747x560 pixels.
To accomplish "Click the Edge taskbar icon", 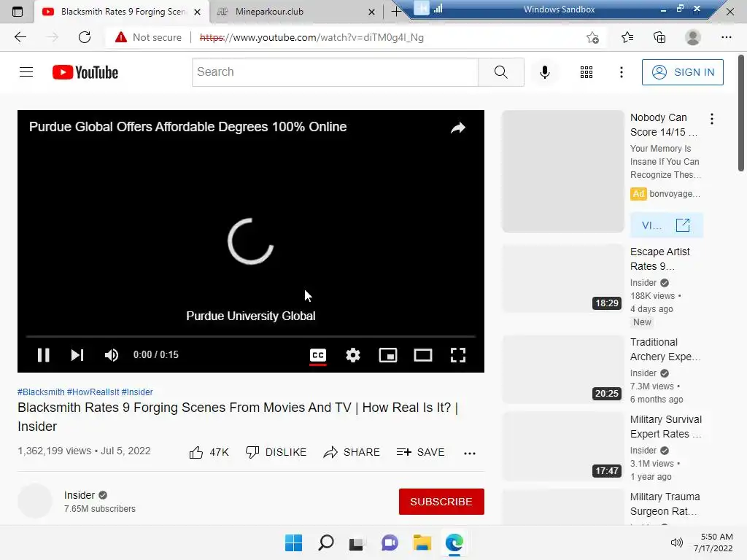I will point(454,542).
